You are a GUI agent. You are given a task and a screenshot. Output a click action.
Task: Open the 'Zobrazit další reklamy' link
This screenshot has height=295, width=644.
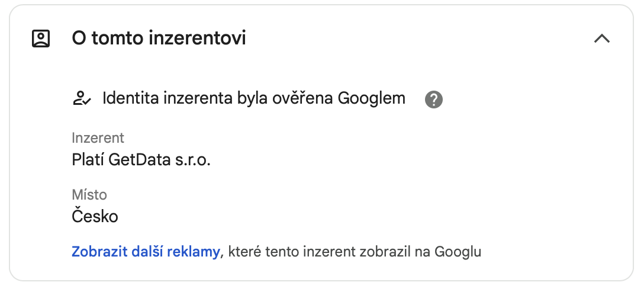[146, 251]
